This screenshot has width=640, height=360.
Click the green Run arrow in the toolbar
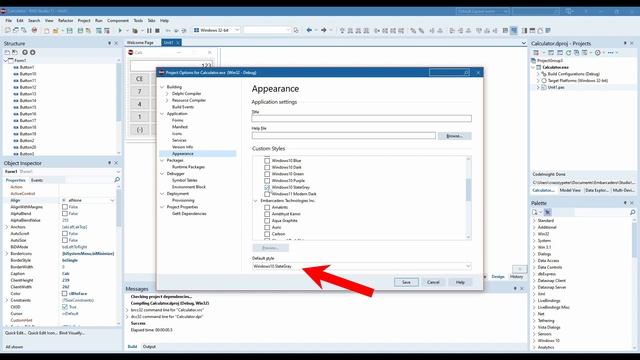coord(120,30)
